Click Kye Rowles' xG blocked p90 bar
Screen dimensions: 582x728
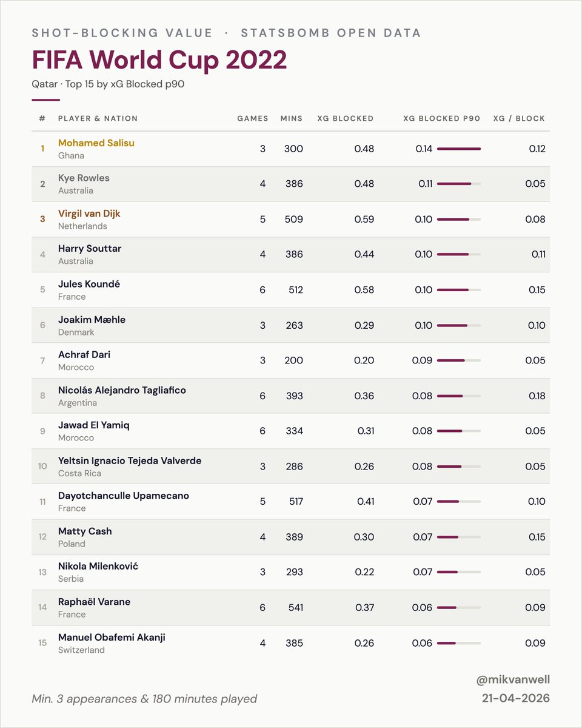tap(459, 184)
